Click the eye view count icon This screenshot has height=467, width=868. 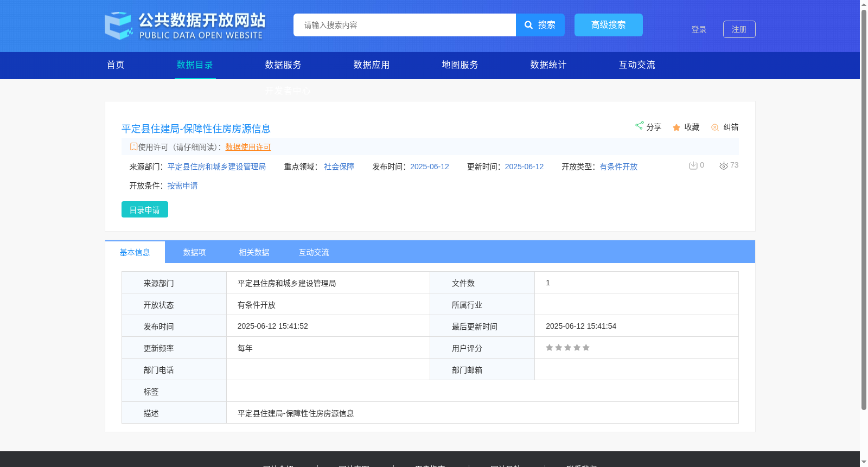pyautogui.click(x=724, y=166)
